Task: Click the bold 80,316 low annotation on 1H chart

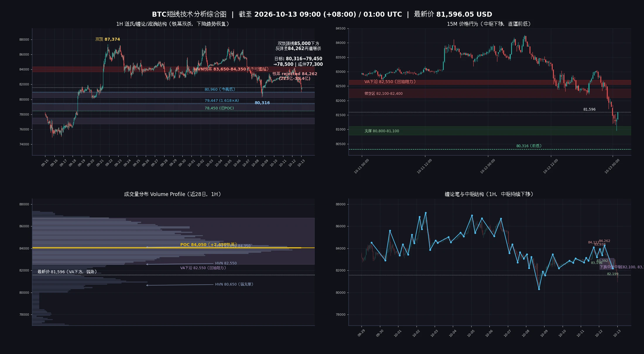Action: pos(262,103)
